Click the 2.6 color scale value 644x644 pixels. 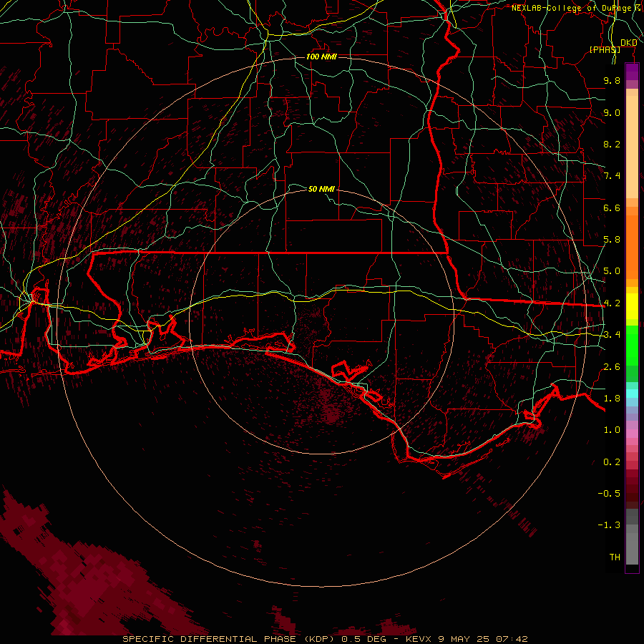click(612, 367)
